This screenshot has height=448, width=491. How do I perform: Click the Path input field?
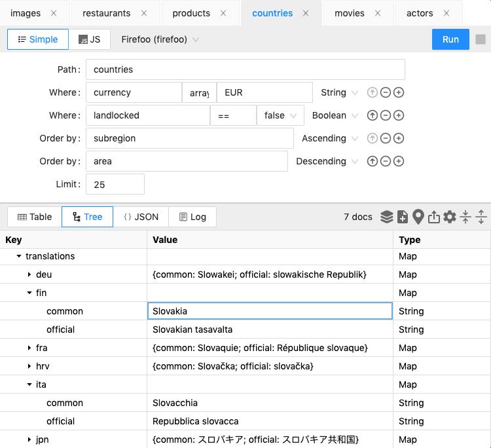coord(245,69)
